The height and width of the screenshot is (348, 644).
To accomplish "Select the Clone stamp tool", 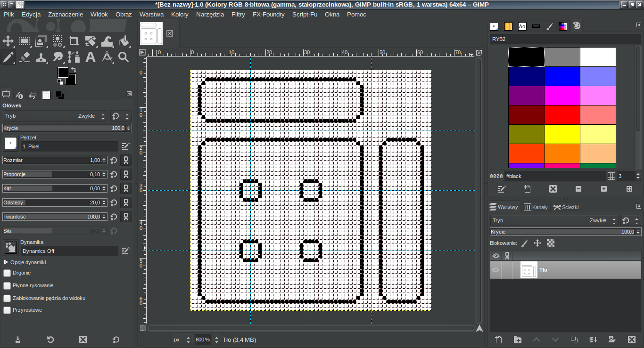I will point(41,57).
